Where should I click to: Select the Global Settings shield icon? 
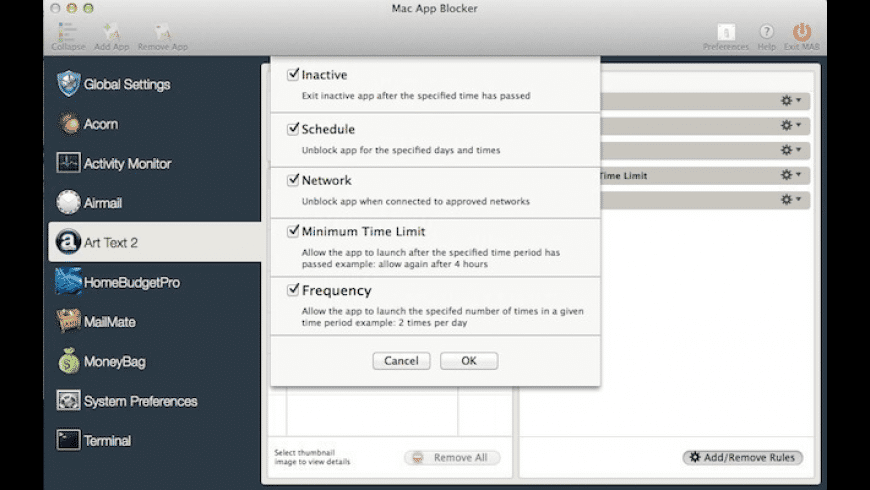tap(68, 84)
